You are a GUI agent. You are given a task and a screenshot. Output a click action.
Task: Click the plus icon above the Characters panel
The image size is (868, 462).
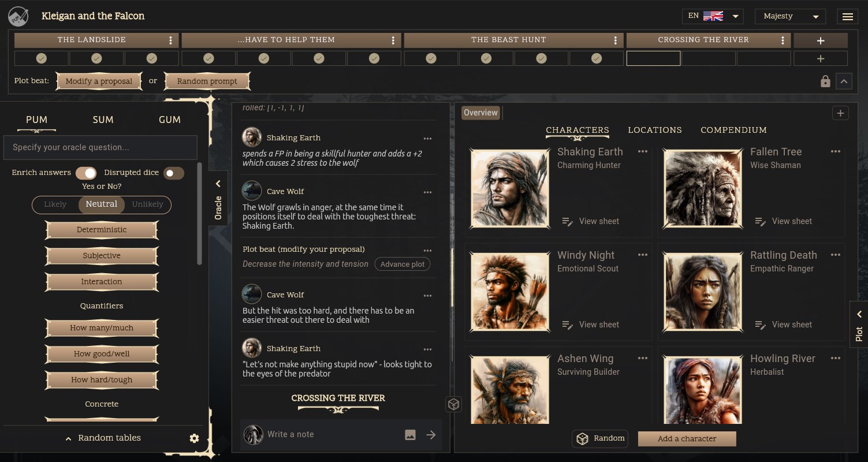click(x=840, y=113)
